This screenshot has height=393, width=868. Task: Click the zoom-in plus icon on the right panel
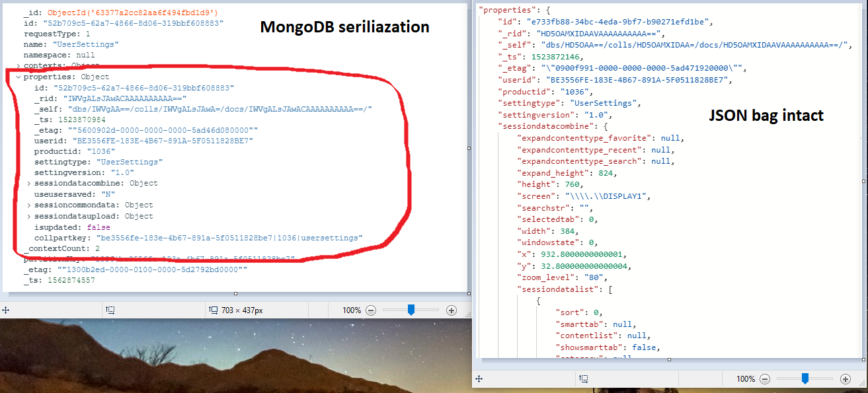tap(846, 379)
